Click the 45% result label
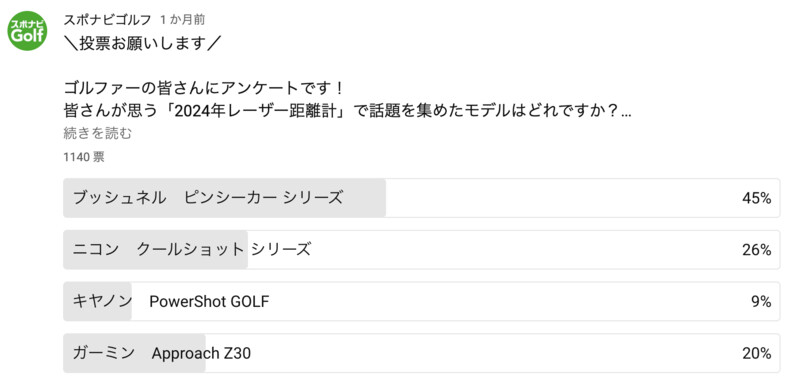This screenshot has height=387, width=796. [x=757, y=199]
